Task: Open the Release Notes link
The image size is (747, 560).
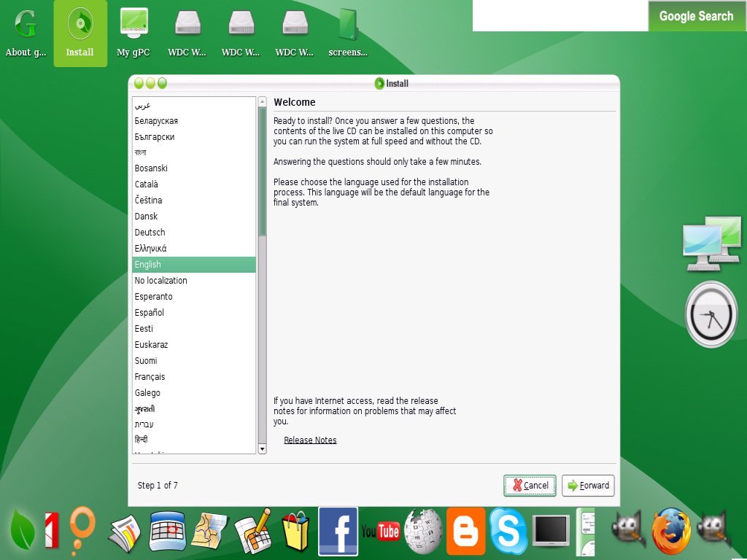Action: (310, 440)
